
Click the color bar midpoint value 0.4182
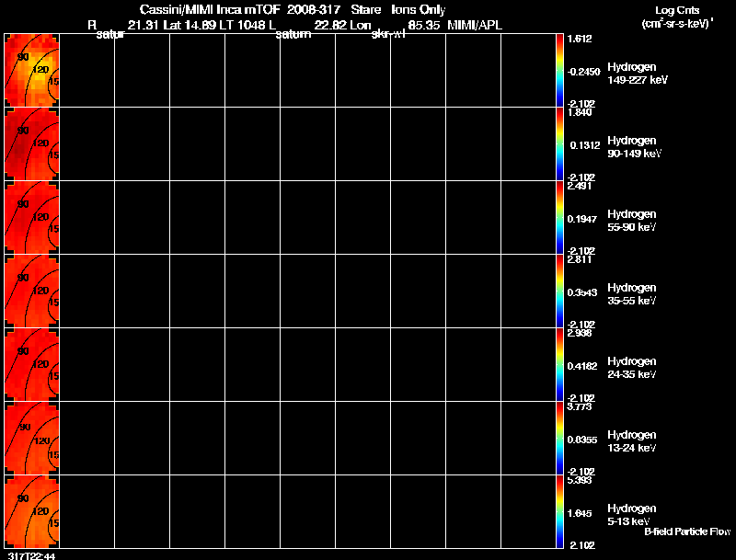582,366
